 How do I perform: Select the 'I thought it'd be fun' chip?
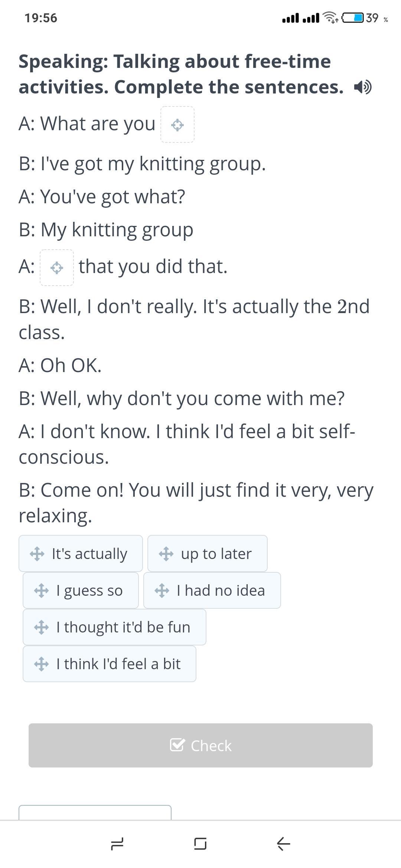point(123,627)
